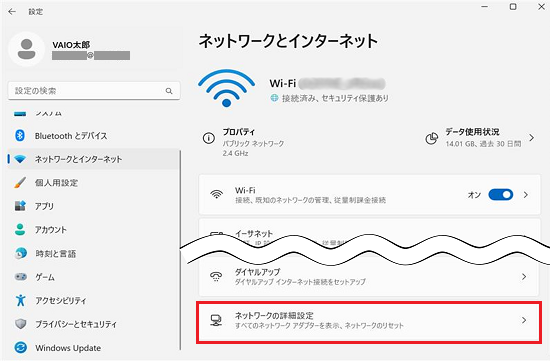The height and width of the screenshot is (361, 550).
Task: Click the 2.4 GHz band text
Action: click(x=235, y=153)
